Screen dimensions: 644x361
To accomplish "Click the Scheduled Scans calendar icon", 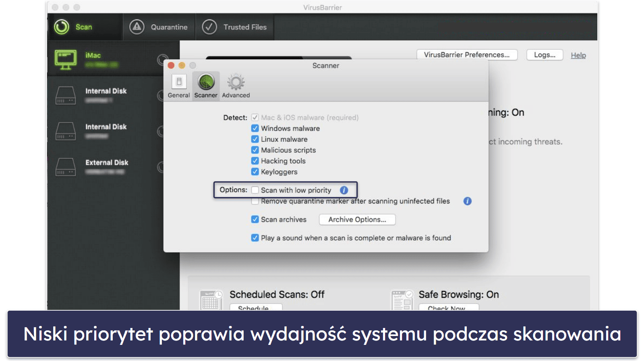I will (211, 300).
